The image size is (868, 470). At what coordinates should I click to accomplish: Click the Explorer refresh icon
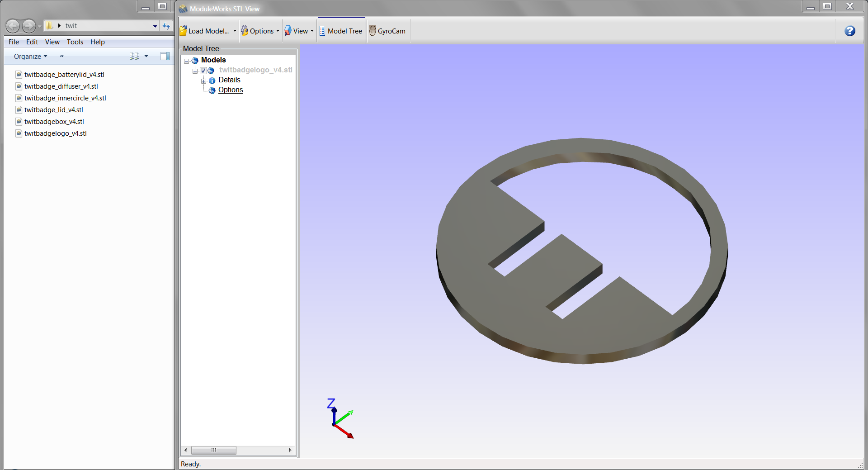(x=166, y=26)
